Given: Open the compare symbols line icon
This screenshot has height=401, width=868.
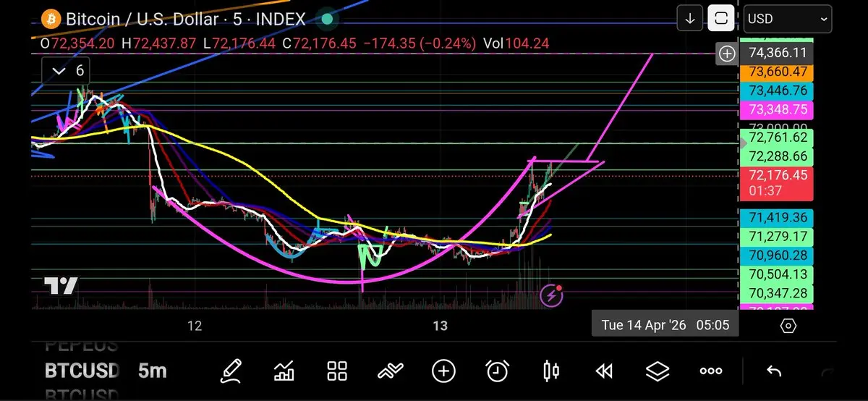Looking at the screenshot, I should click(390, 371).
